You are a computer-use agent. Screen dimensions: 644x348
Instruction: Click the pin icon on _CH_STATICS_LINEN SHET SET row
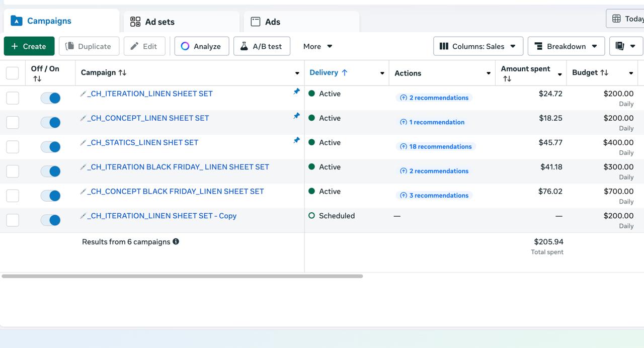coord(296,140)
